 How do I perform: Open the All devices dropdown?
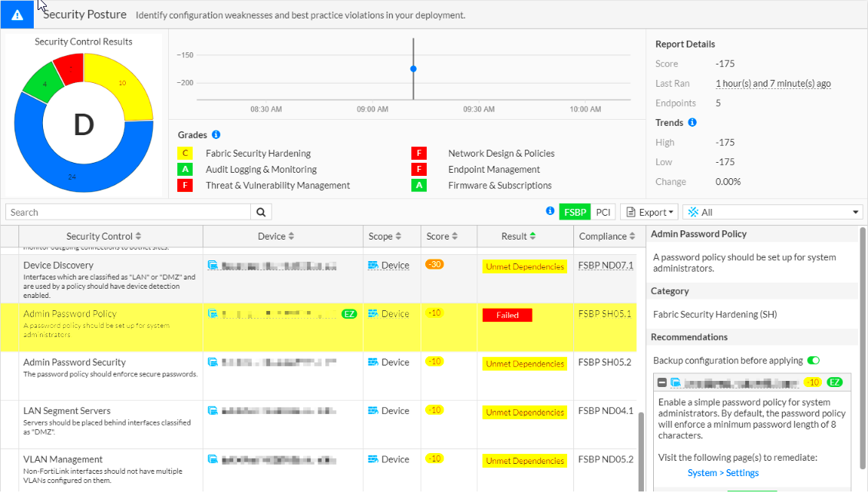tap(773, 211)
